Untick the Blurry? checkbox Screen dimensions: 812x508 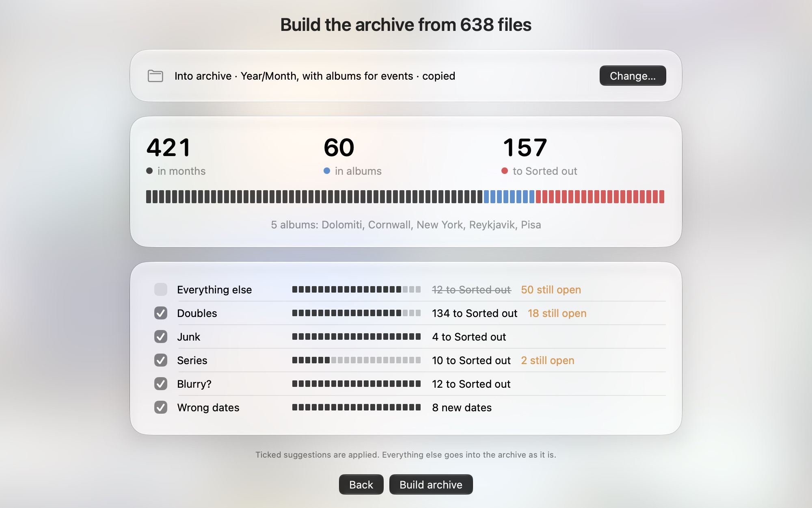coord(161,384)
